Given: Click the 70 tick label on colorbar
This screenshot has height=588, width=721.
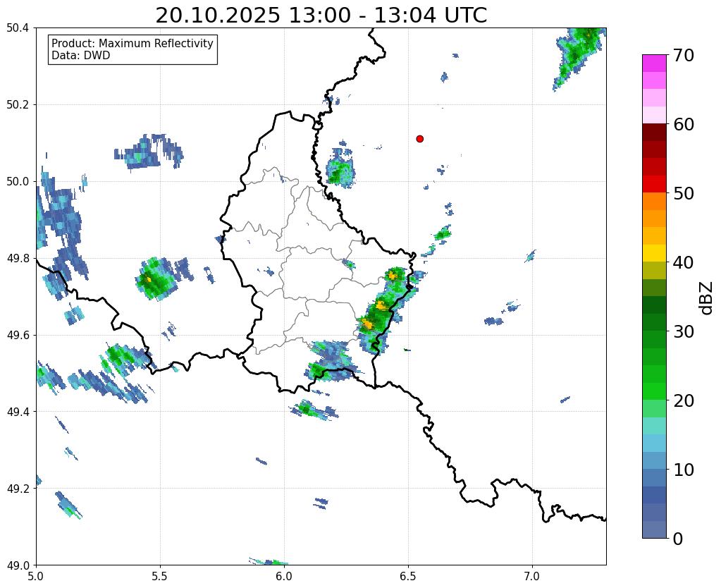Looking at the screenshot, I should pos(682,55).
